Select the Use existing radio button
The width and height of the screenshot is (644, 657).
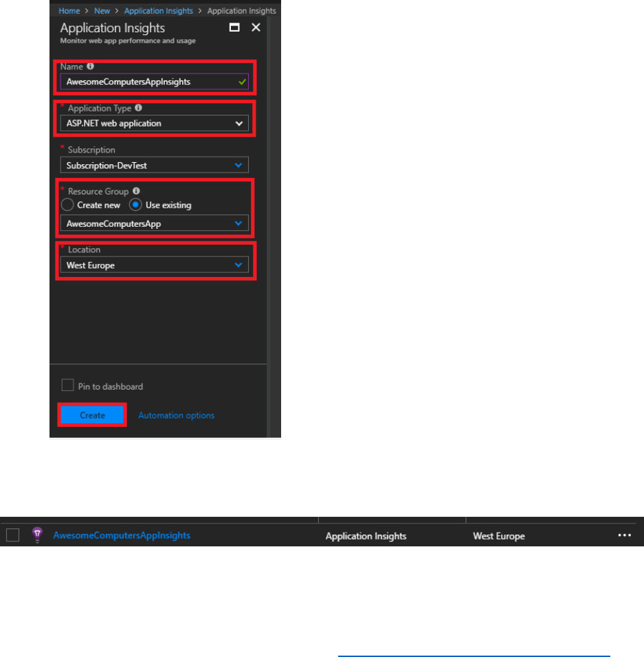[x=135, y=205]
